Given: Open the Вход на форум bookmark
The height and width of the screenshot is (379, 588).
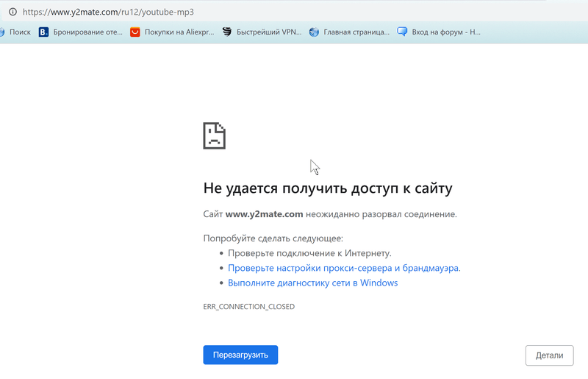Looking at the screenshot, I should point(446,32).
